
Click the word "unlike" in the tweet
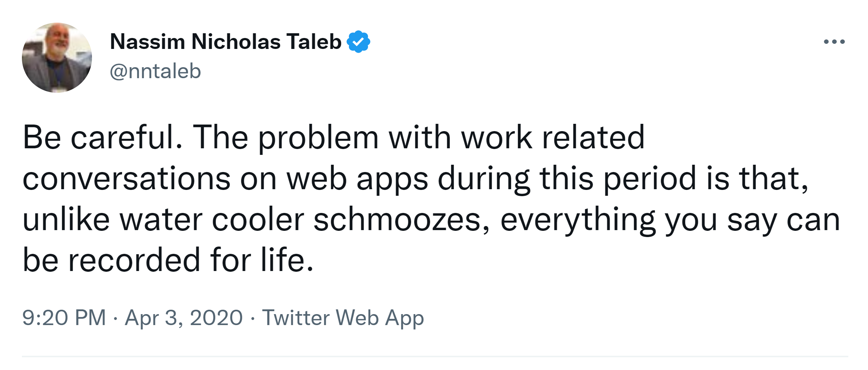66,220
